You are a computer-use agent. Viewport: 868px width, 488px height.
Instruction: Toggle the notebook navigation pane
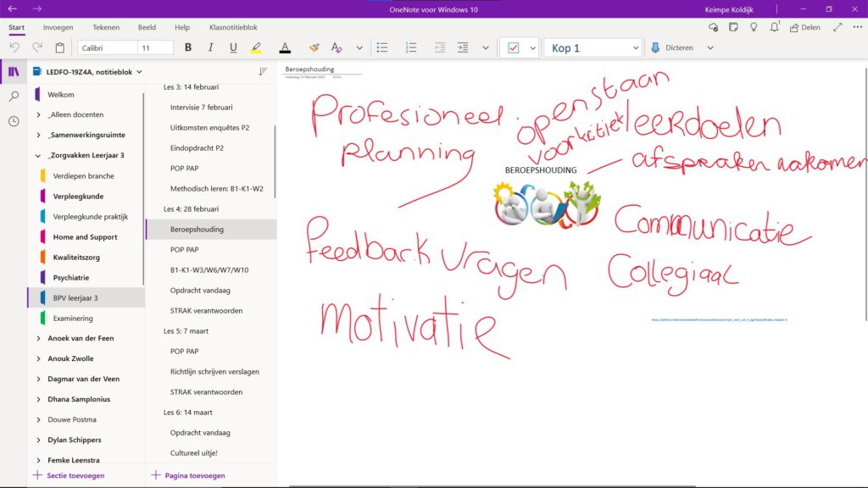(x=14, y=72)
